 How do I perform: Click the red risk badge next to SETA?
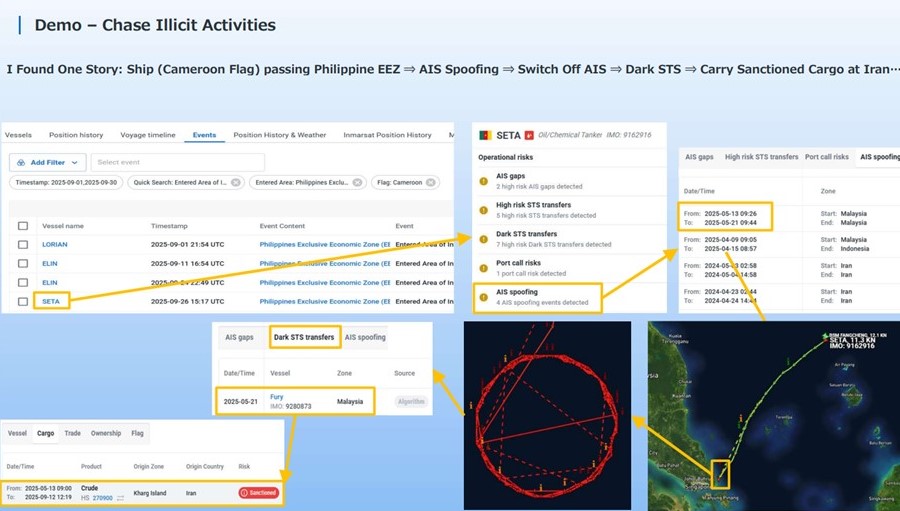pos(529,135)
